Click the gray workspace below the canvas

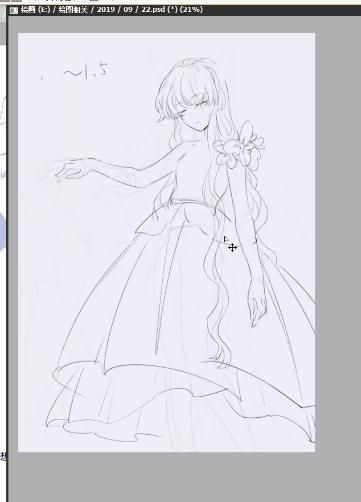point(183,477)
